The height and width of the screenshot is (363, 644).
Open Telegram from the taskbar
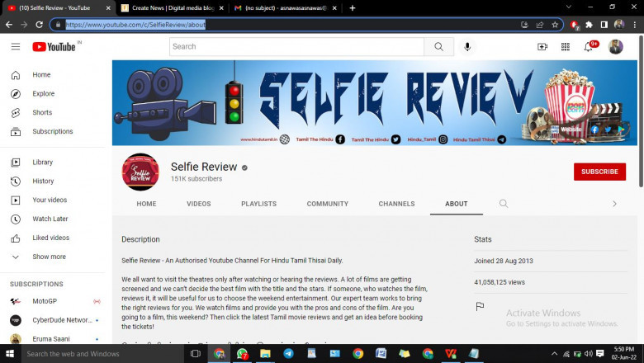(x=288, y=354)
